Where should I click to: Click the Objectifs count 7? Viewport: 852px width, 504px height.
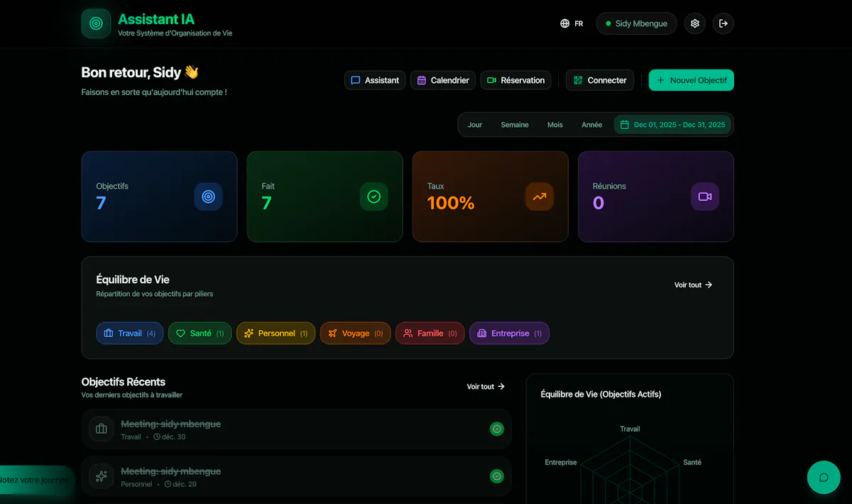click(x=101, y=204)
